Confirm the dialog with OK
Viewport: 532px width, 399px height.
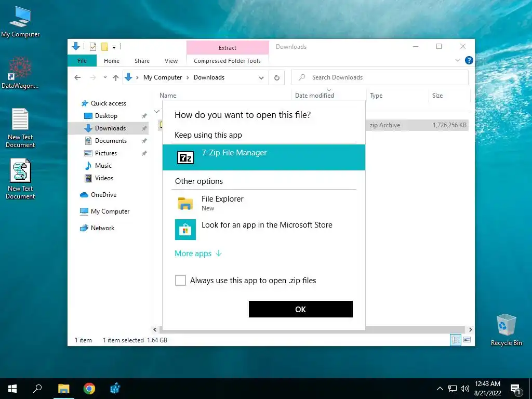coord(301,309)
